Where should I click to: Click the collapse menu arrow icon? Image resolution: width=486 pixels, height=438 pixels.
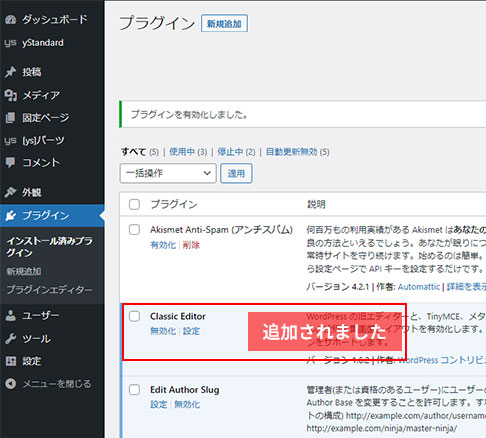tap(10, 384)
